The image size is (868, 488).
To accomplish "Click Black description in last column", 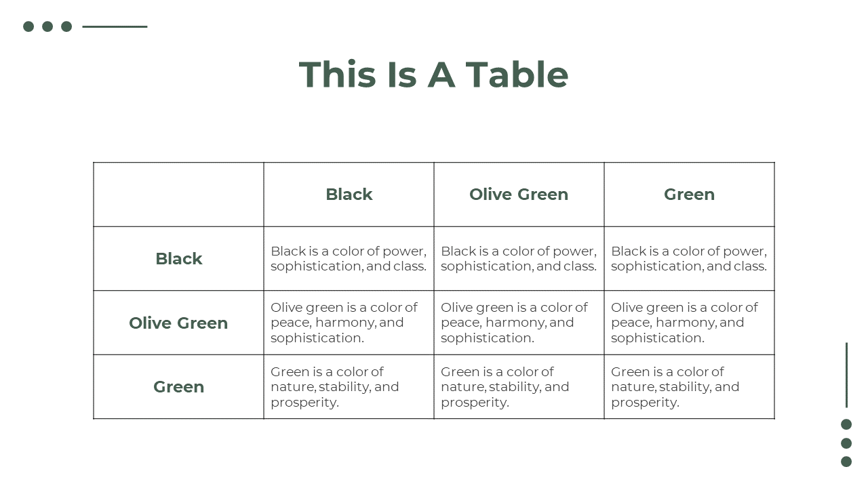I will [x=689, y=258].
